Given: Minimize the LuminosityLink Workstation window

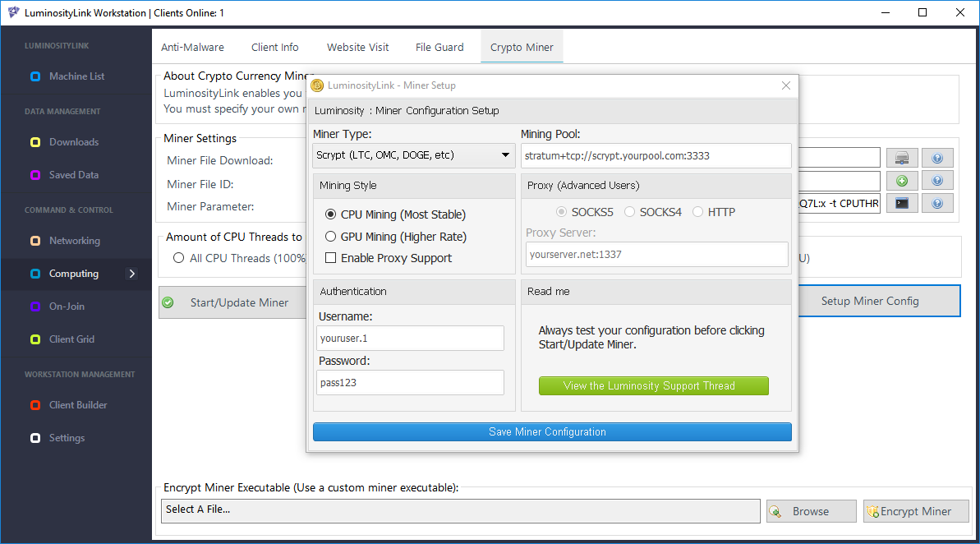Looking at the screenshot, I should 886,12.
